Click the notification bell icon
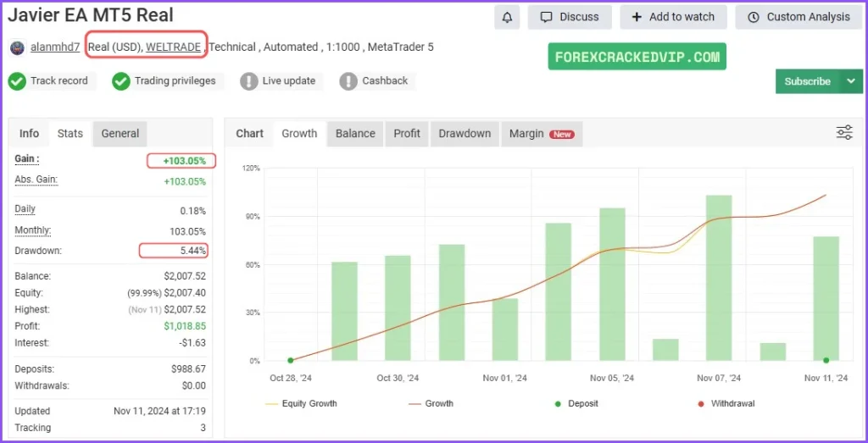The image size is (868, 443). 507,17
